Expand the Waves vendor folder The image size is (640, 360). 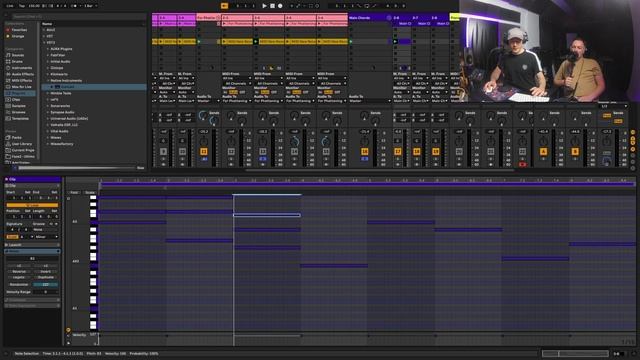48,138
